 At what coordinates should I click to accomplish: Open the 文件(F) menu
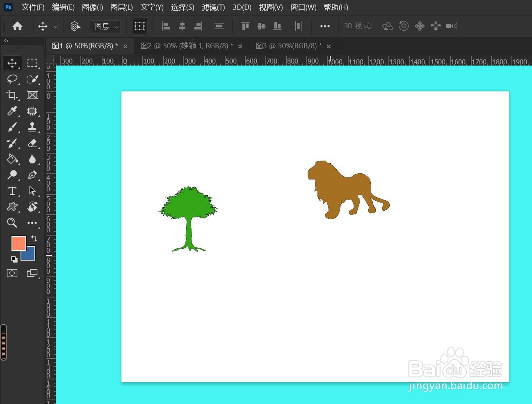[x=33, y=7]
